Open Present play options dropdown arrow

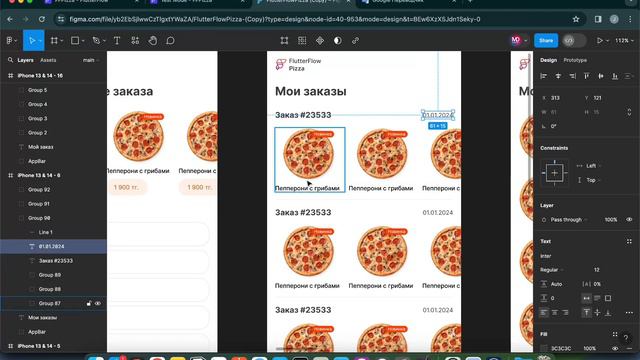coord(607,40)
